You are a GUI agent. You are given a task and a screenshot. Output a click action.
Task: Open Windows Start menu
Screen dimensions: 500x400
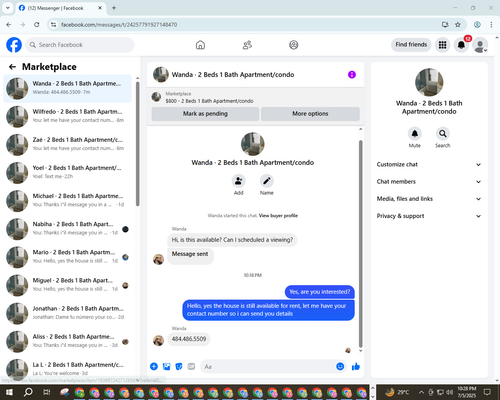9,392
